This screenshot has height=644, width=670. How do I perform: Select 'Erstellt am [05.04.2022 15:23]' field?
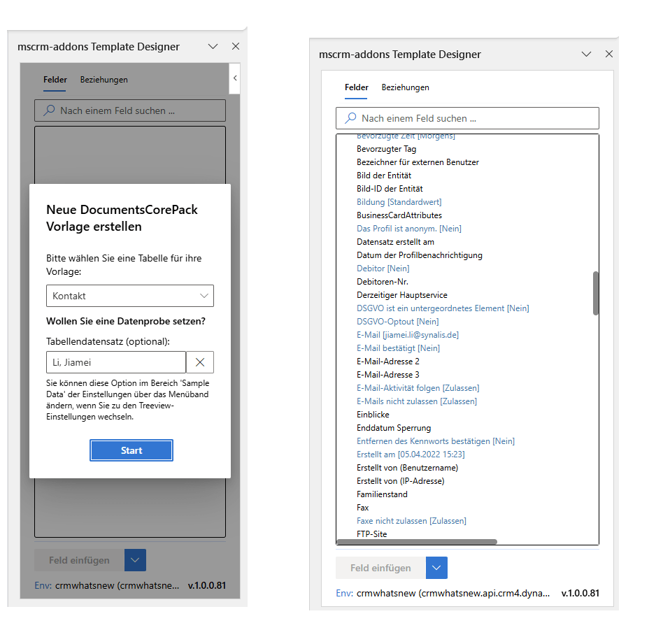pyautogui.click(x=411, y=455)
